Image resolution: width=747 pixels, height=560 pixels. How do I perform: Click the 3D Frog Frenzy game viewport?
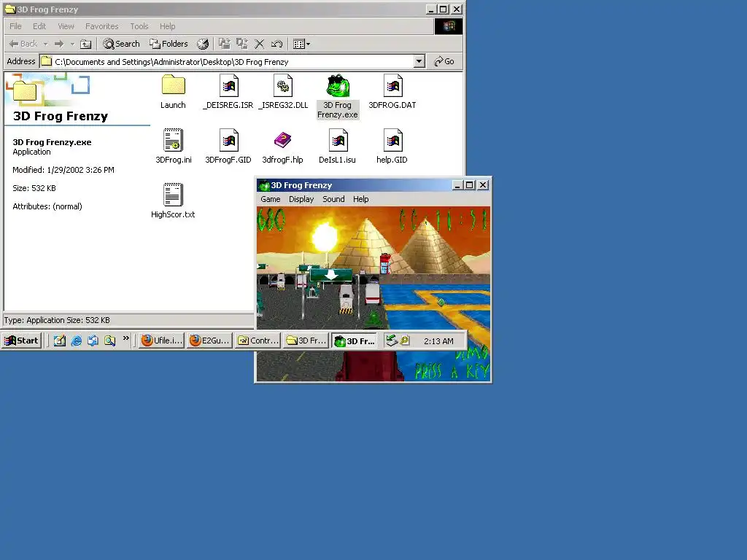click(373, 293)
